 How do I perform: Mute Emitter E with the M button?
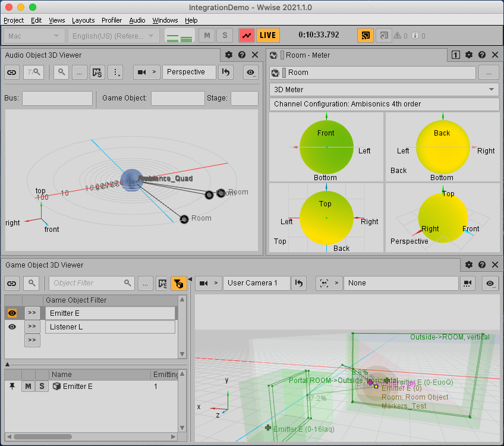point(27,387)
